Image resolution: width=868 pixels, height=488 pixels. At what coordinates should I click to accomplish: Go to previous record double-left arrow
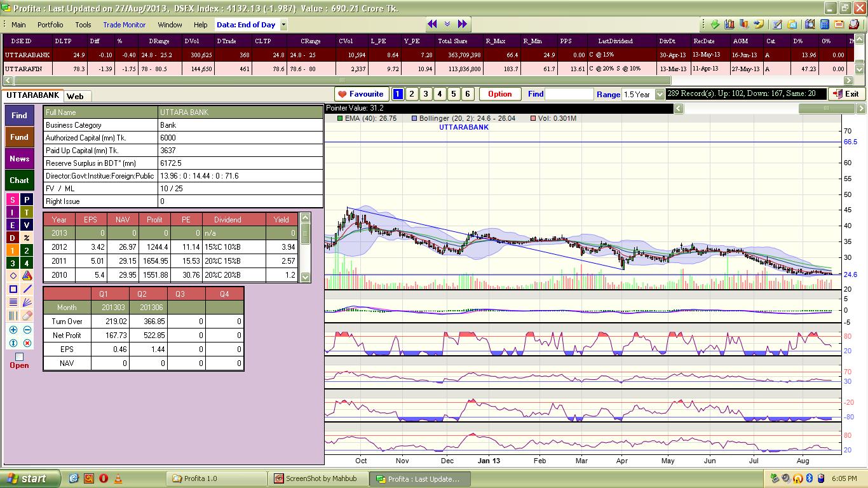pos(432,24)
